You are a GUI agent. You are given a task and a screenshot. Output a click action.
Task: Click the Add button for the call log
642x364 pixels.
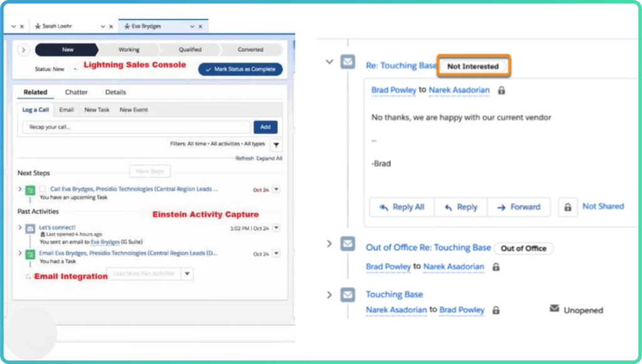pos(265,127)
